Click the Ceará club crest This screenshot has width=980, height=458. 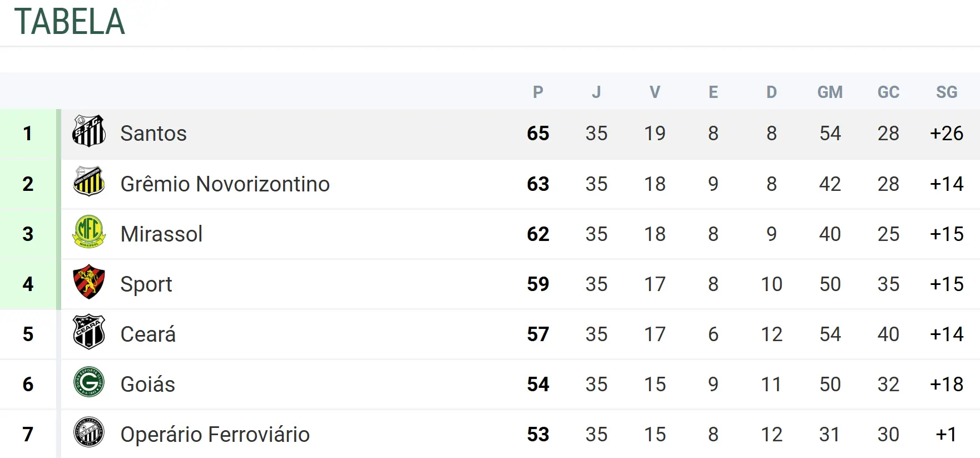(x=89, y=332)
